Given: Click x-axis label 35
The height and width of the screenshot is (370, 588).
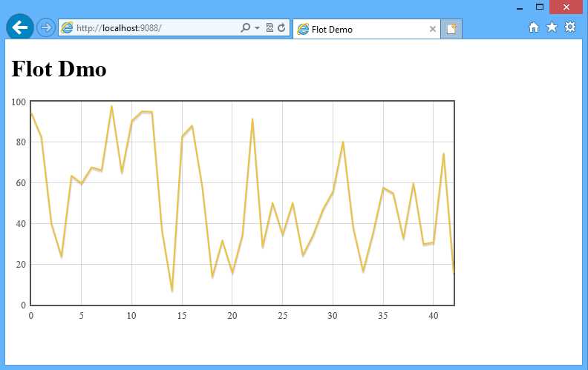Looking at the screenshot, I should (383, 316).
